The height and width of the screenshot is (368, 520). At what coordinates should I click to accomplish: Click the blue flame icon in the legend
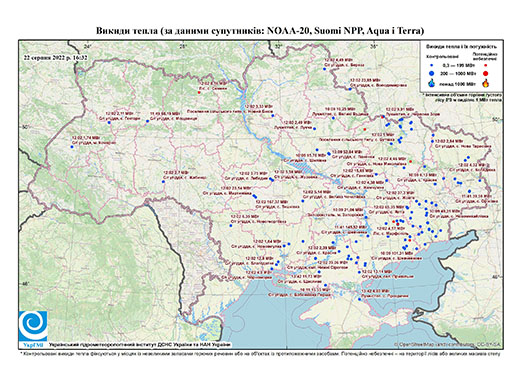(432, 83)
